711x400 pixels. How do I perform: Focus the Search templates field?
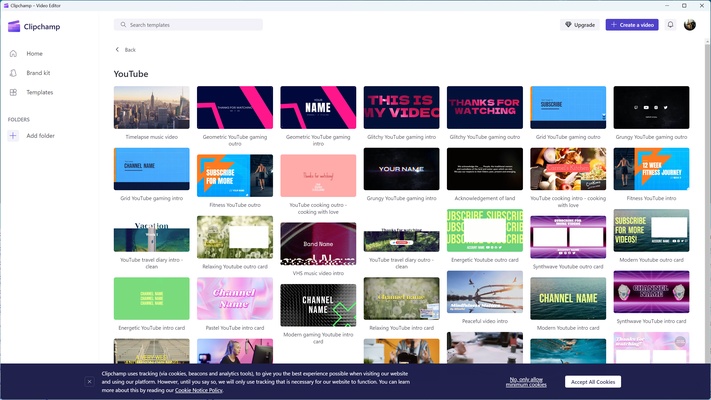click(x=188, y=24)
